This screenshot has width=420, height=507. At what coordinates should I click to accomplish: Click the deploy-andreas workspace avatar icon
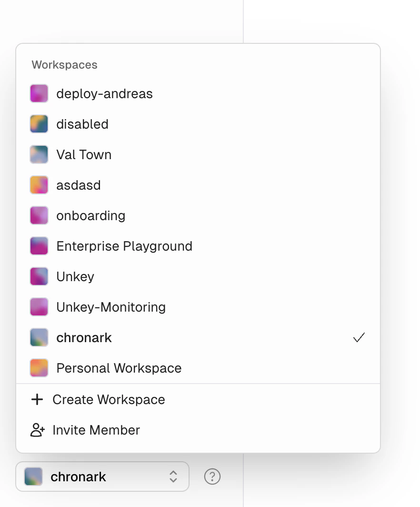tap(39, 93)
